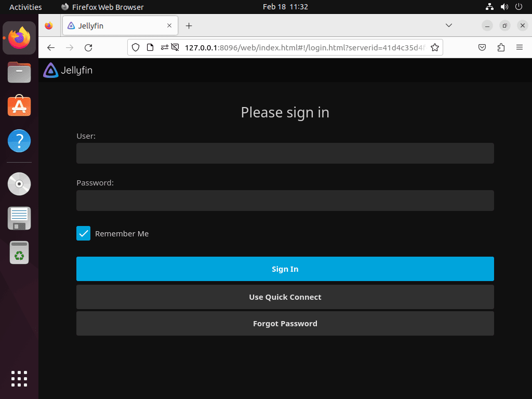This screenshot has height=399, width=532.
Task: Reload the current page
Action: click(x=88, y=47)
